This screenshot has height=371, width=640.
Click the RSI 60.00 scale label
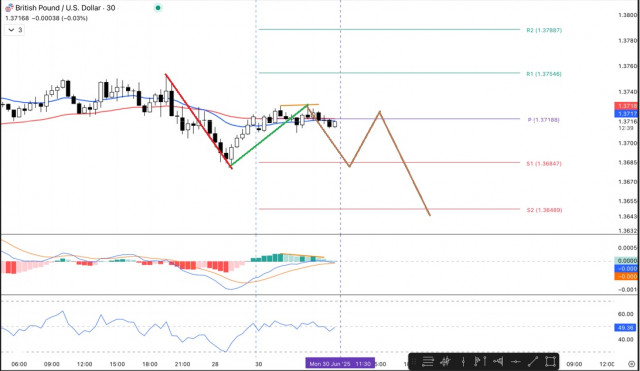626,314
